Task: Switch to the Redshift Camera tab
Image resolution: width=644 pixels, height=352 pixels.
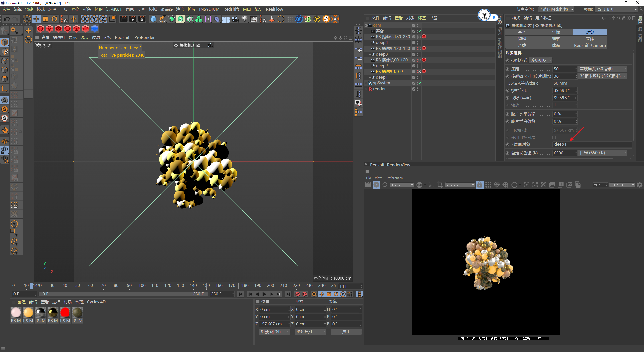Action: point(590,45)
